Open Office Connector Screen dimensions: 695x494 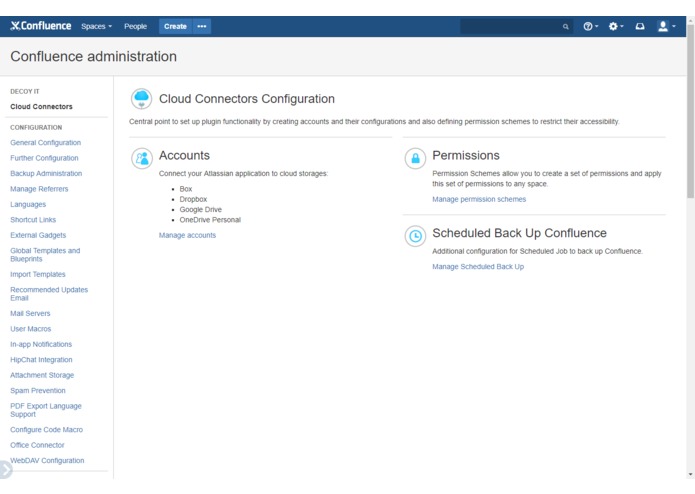pos(37,445)
